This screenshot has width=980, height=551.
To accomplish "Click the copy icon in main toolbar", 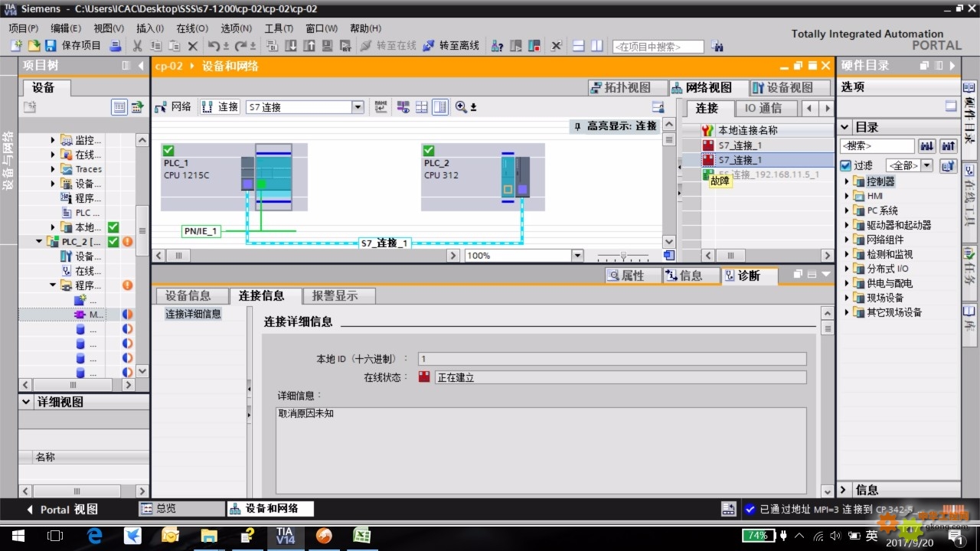I will pos(155,46).
